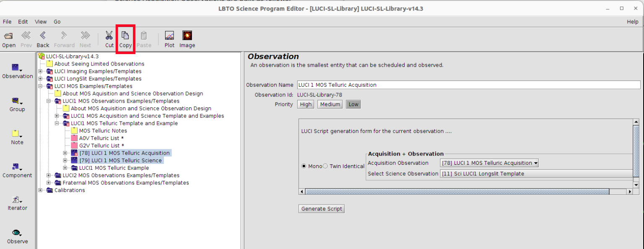Select the Mono radio button
The image size is (644, 249).
[x=304, y=166]
